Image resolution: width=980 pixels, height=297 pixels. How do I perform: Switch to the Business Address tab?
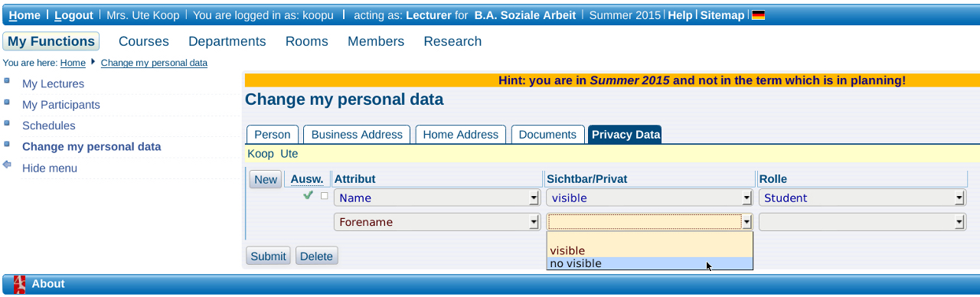pyautogui.click(x=357, y=135)
